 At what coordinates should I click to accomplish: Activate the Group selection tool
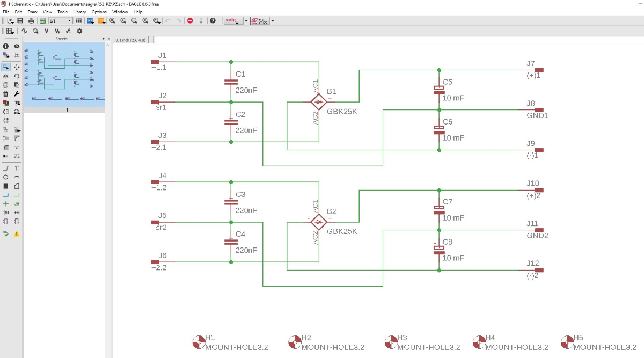point(6,67)
